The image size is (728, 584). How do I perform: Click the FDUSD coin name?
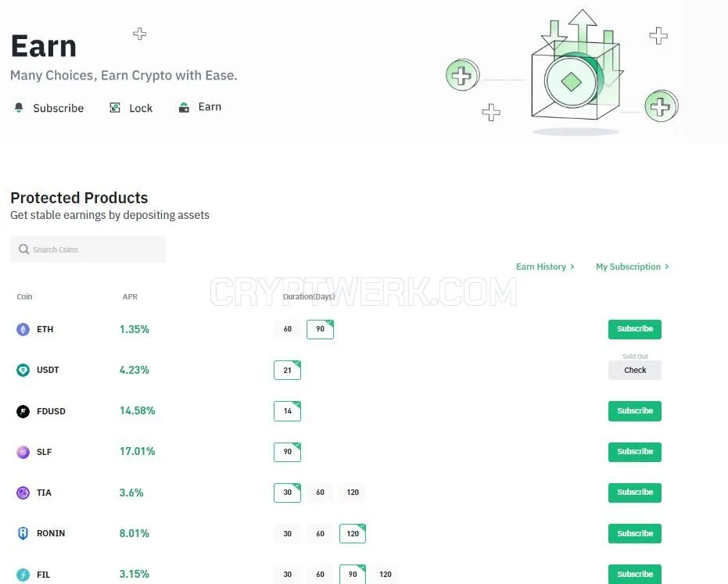coord(51,411)
